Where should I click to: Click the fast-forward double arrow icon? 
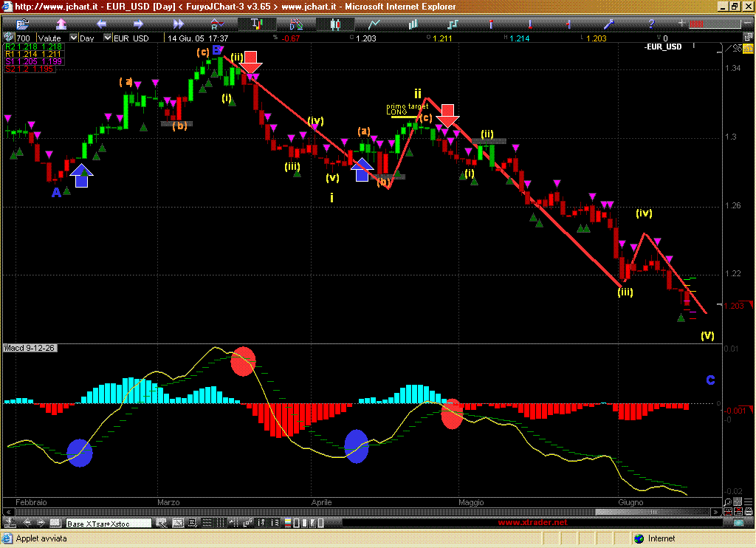click(178, 24)
